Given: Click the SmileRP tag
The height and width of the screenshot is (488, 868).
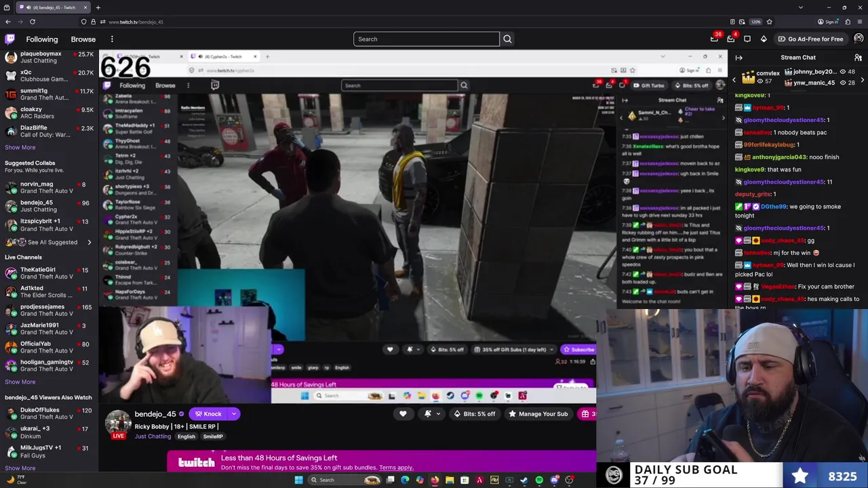Looking at the screenshot, I should click(213, 436).
